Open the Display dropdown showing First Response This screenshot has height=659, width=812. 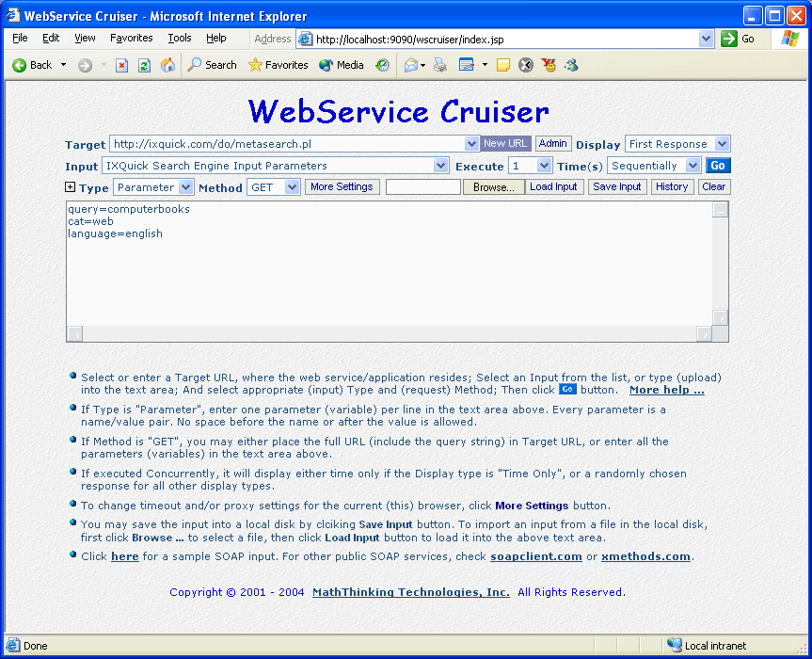(722, 144)
